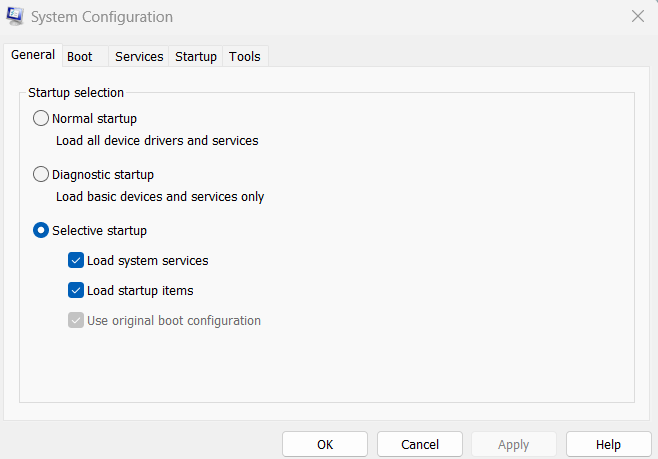
Task: Go to the Services tab
Action: pyautogui.click(x=139, y=57)
